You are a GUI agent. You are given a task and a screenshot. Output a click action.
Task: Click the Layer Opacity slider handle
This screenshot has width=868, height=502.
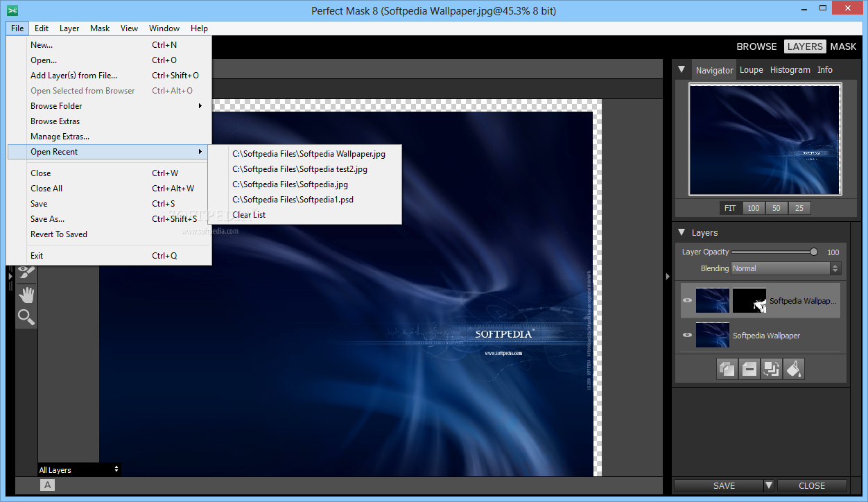[814, 252]
